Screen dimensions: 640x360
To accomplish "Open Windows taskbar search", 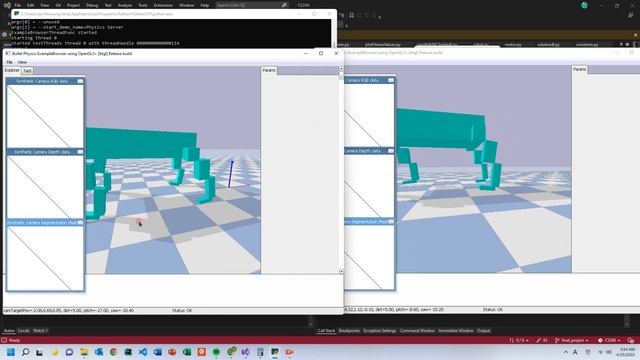I will pos(25,352).
